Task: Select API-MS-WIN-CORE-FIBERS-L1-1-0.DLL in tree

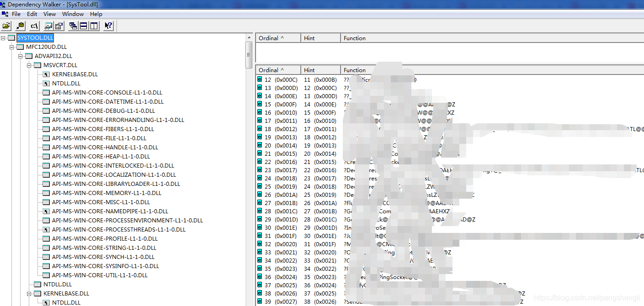Action: tap(103, 129)
